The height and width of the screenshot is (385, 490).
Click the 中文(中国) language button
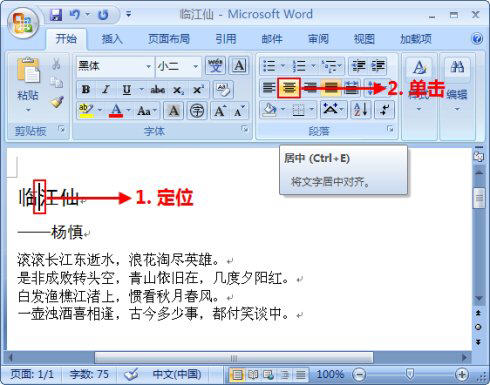(177, 374)
